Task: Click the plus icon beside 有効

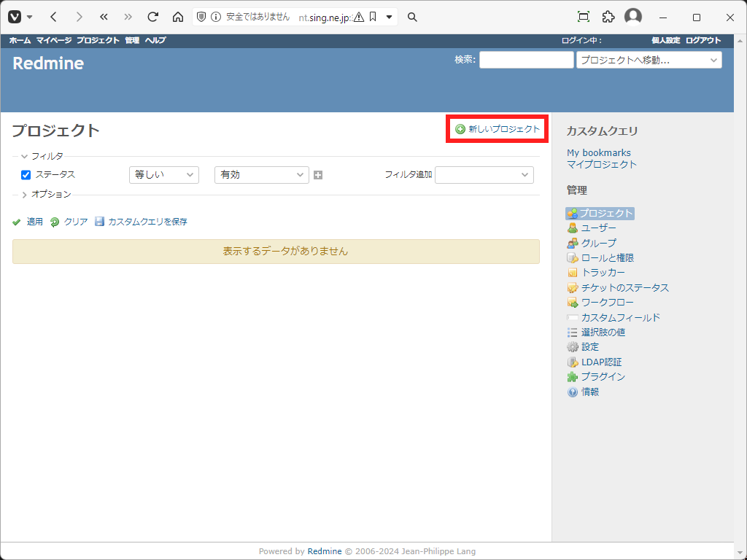Action: pyautogui.click(x=318, y=175)
